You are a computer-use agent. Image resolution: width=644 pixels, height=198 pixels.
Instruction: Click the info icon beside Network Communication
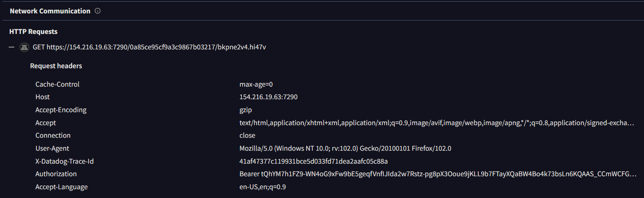tap(98, 11)
